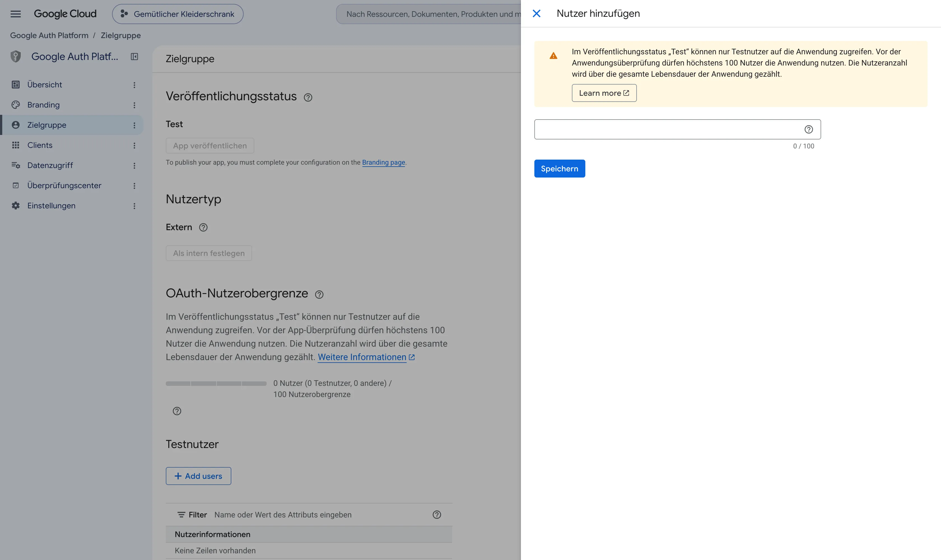Follow the Branding page link
The width and height of the screenshot is (941, 560).
point(383,162)
